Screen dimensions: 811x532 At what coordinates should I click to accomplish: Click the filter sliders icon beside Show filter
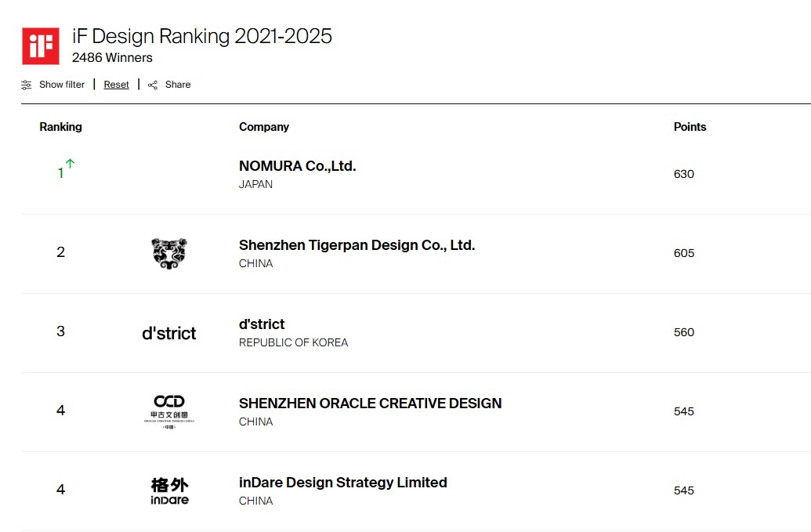tap(26, 84)
